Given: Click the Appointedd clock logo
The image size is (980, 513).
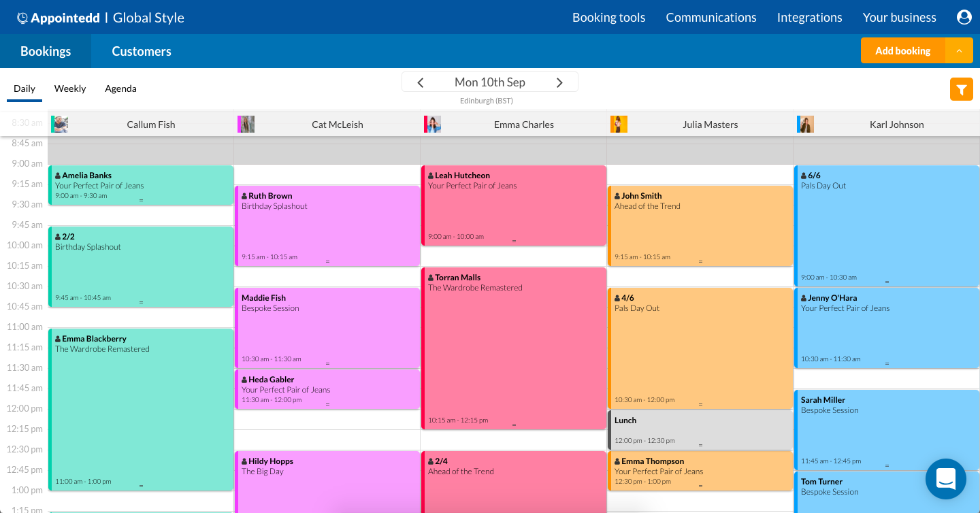Looking at the screenshot, I should click(22, 17).
